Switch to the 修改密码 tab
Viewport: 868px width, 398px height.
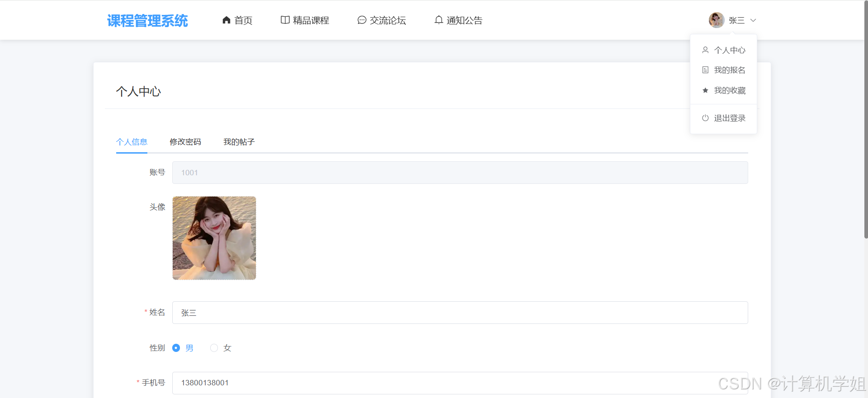(x=185, y=142)
